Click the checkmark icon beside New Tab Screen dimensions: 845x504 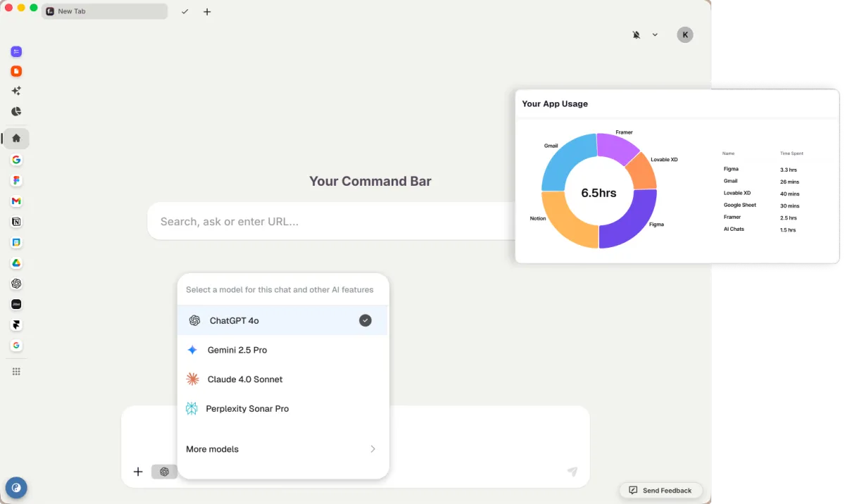(184, 11)
